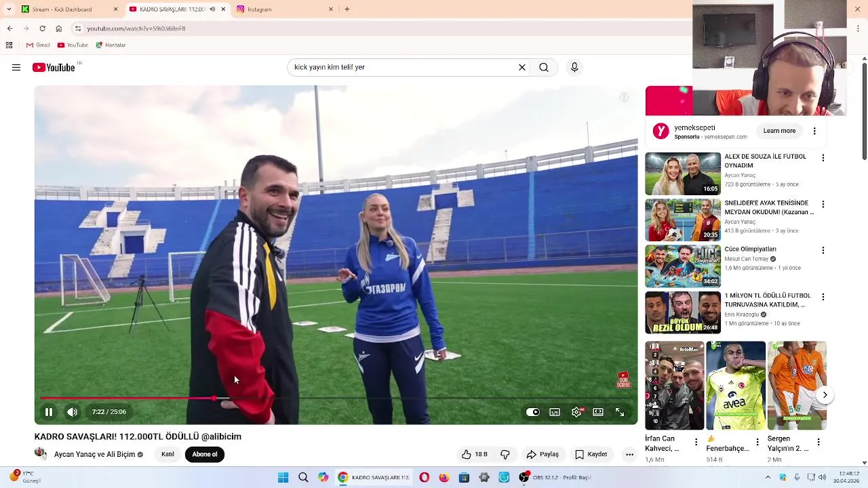
Task: Start voice search with the microphone
Action: pos(574,67)
